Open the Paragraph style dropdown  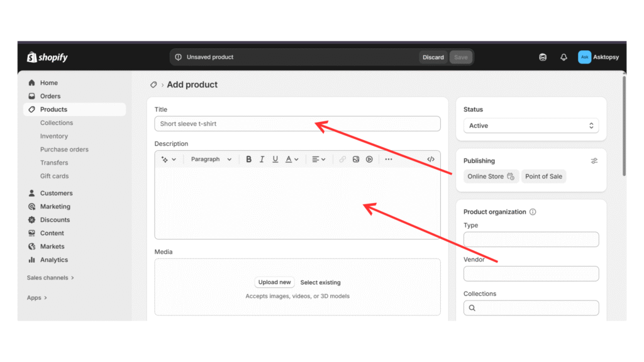click(211, 160)
